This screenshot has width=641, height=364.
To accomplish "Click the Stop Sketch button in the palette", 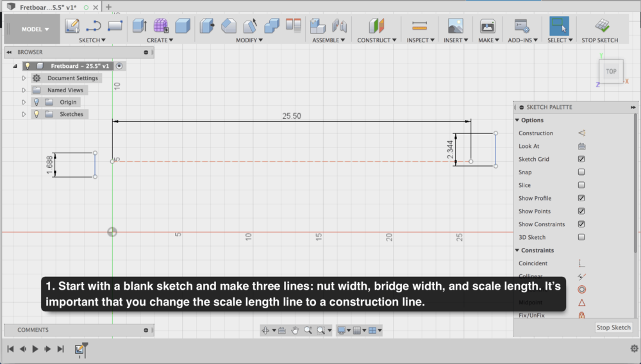I will pos(613,327).
